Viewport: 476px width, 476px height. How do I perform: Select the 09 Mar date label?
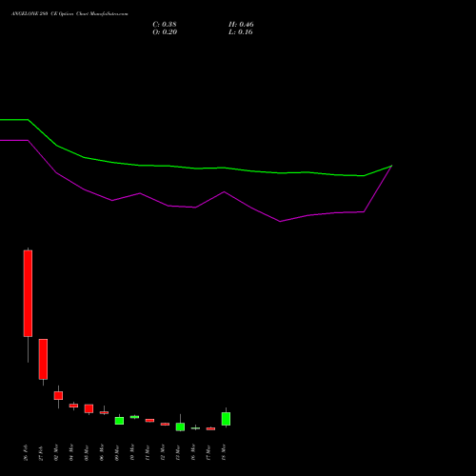117,452
